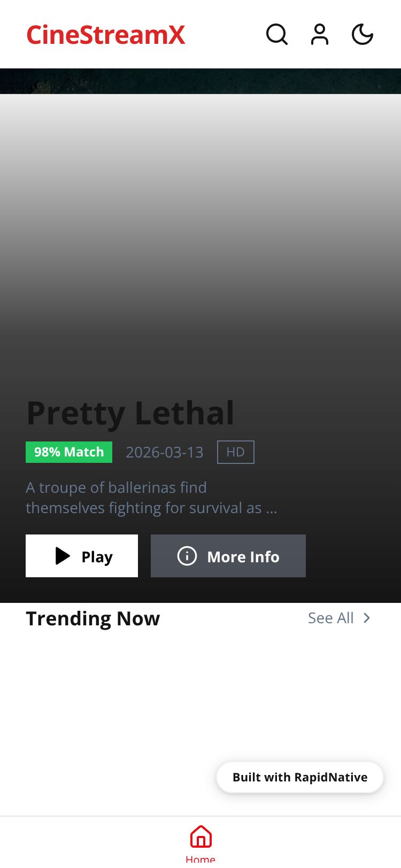Click the Built with RapidNative badge
Image resolution: width=401 pixels, height=868 pixels.
[x=300, y=777]
